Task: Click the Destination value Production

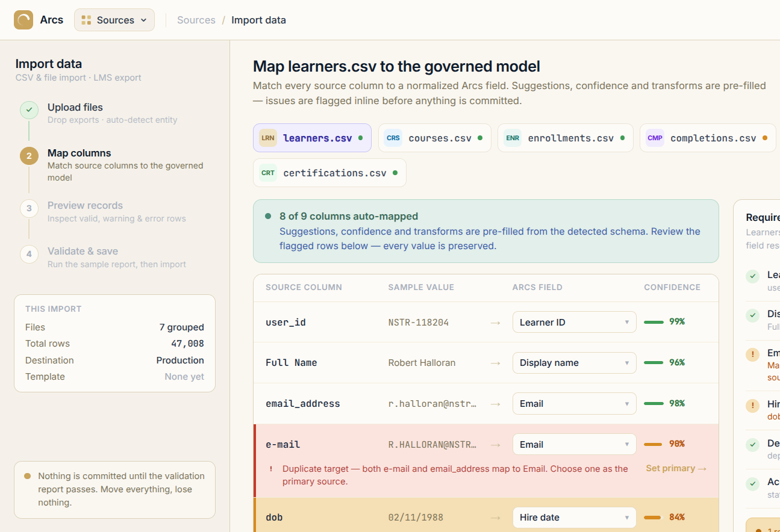Action: pyautogui.click(x=180, y=360)
